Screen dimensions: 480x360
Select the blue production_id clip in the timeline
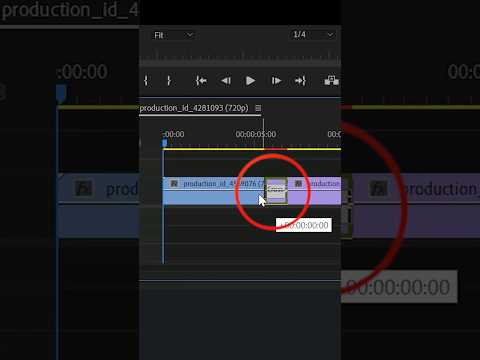click(x=213, y=191)
